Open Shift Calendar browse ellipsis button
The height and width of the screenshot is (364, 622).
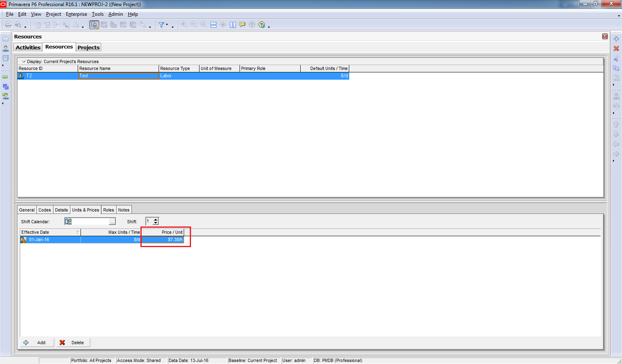[112, 222]
